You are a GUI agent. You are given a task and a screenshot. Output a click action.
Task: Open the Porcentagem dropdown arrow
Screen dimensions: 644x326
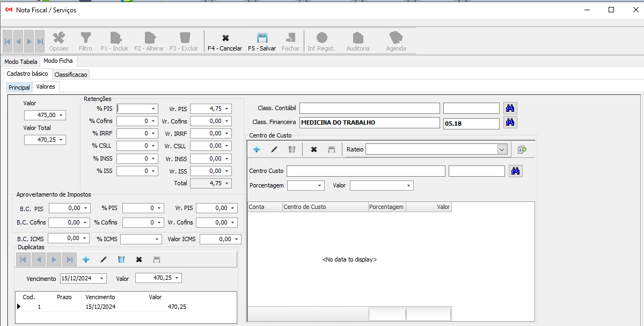click(320, 185)
